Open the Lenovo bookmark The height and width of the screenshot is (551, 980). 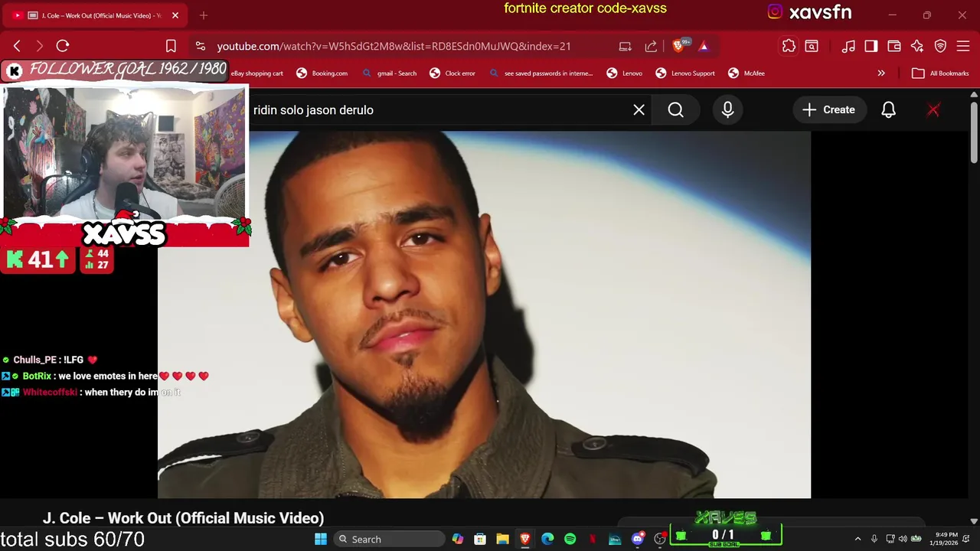click(x=624, y=73)
